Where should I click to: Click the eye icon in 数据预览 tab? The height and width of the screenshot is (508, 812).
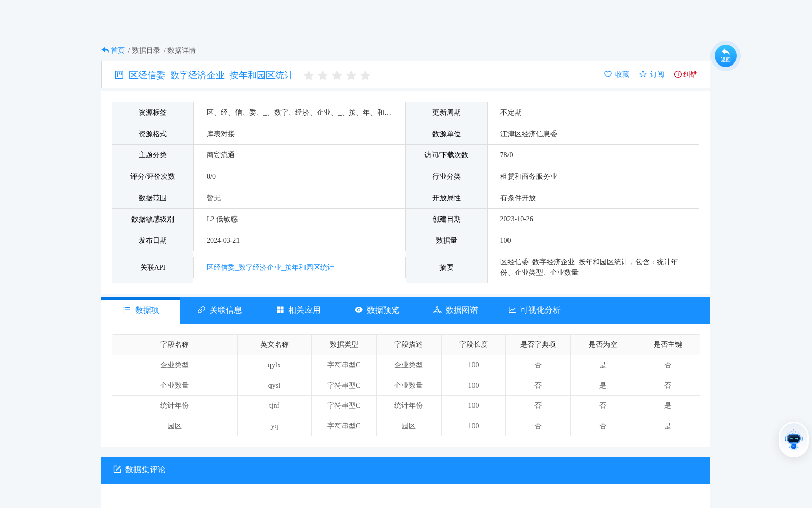(x=359, y=310)
